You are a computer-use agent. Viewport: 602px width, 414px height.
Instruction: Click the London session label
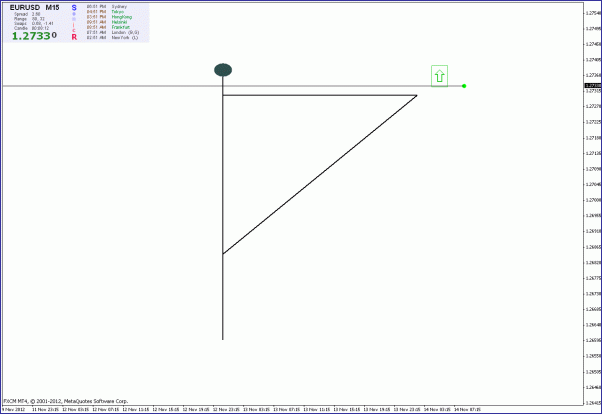click(x=125, y=33)
